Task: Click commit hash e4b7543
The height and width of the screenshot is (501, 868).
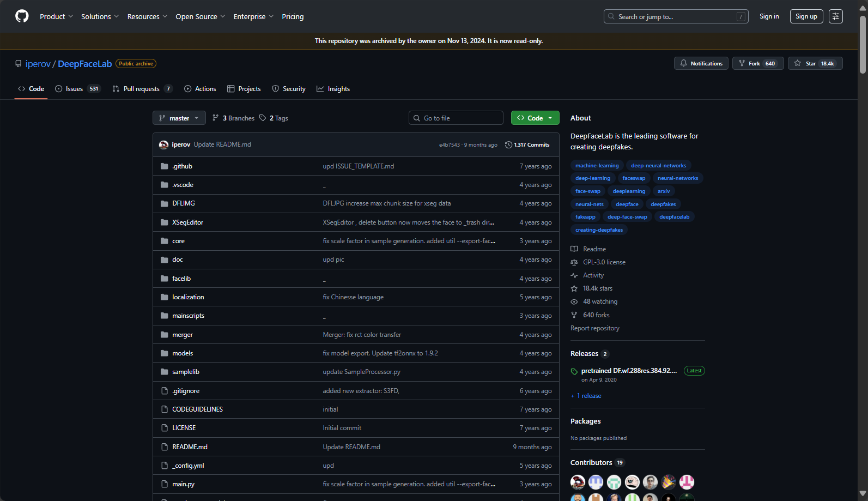Action: tap(450, 145)
